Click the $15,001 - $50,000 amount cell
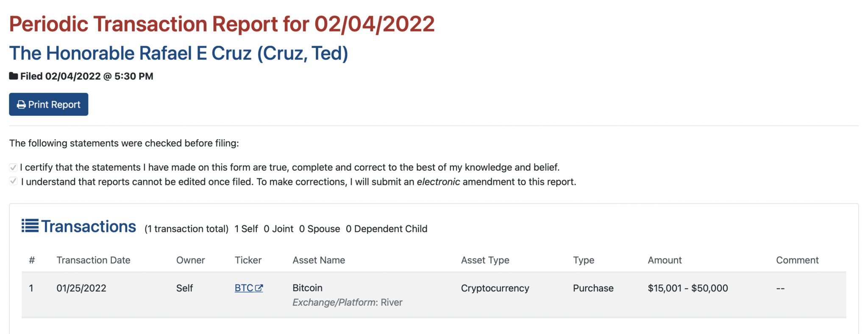Screen dimensions: 868x334 (687, 288)
